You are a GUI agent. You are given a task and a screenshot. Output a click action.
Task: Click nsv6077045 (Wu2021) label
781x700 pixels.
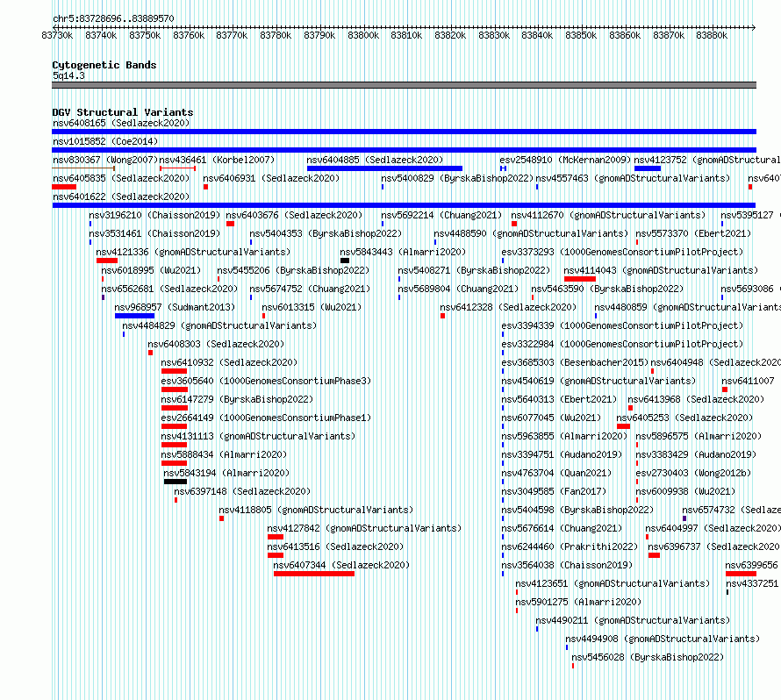tap(551, 418)
